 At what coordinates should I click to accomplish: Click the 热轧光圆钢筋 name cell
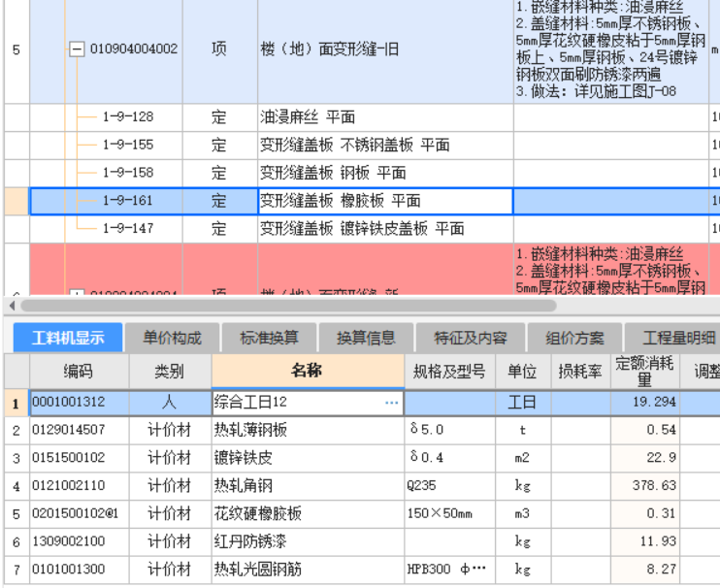(x=308, y=570)
